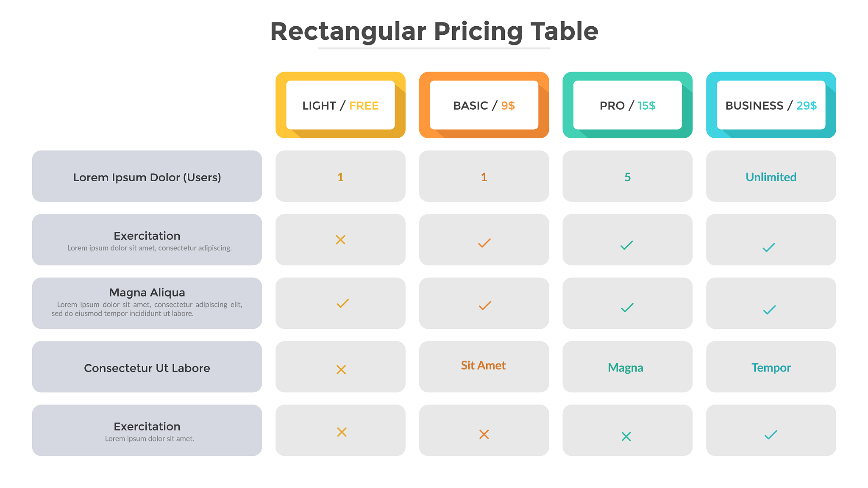868x488 pixels.
Task: Click Business checkmark in Magna Aliqua row
Action: (770, 310)
